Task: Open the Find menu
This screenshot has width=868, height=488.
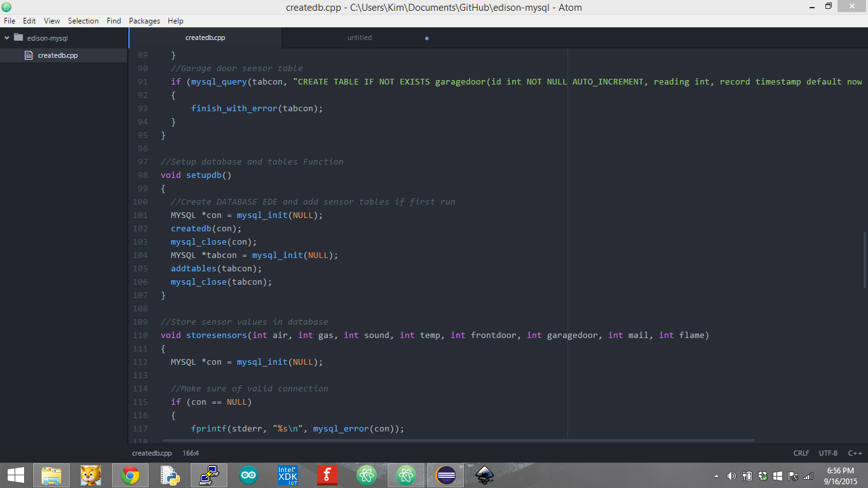Action: (x=114, y=21)
